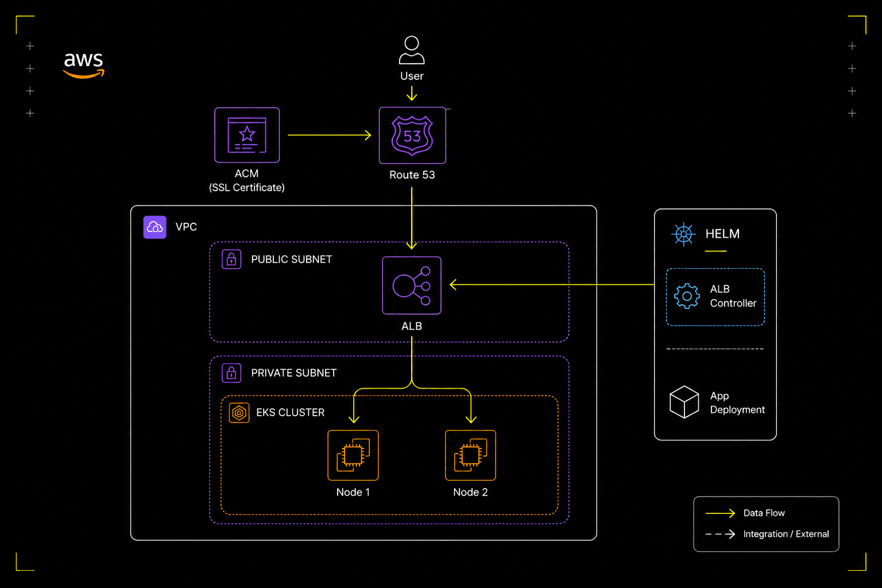Image resolution: width=882 pixels, height=588 pixels.
Task: Click the ALB load balancer icon
Action: click(412, 285)
